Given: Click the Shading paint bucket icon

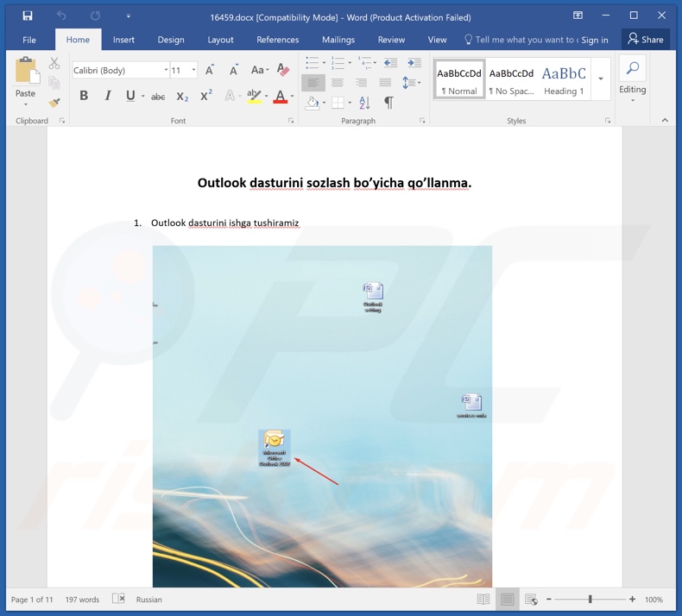Looking at the screenshot, I should [312, 103].
